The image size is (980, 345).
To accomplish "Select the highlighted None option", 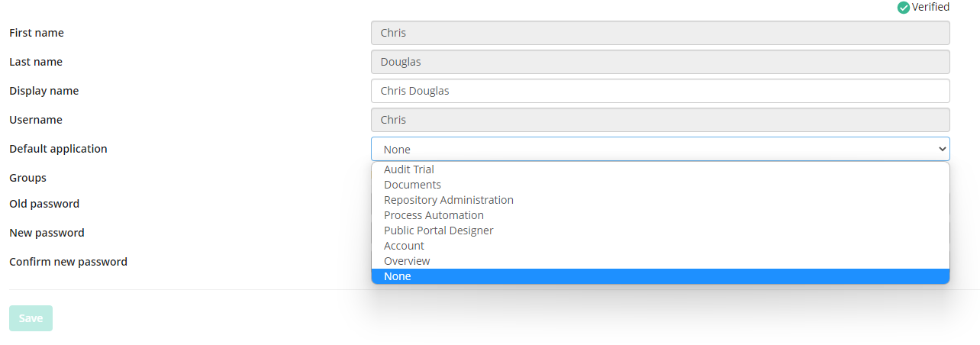I will 660,276.
